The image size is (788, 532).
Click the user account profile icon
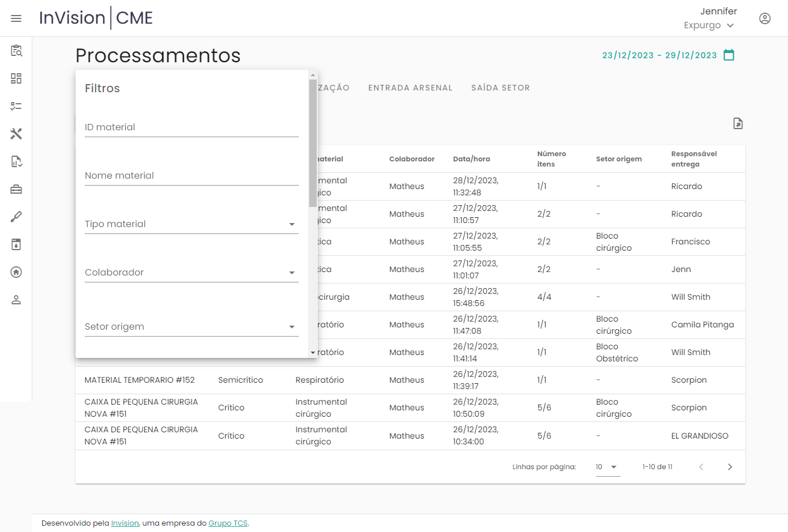point(764,18)
